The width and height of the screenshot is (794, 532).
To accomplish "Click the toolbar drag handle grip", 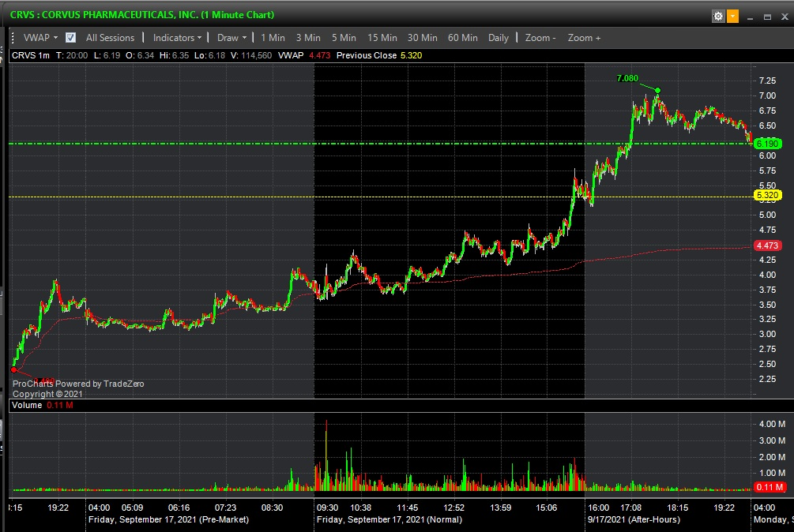I will [x=13, y=38].
